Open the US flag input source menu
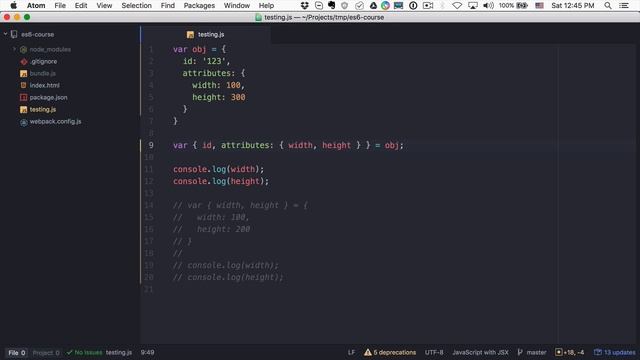Viewport: 640px width, 360px height. click(539, 5)
